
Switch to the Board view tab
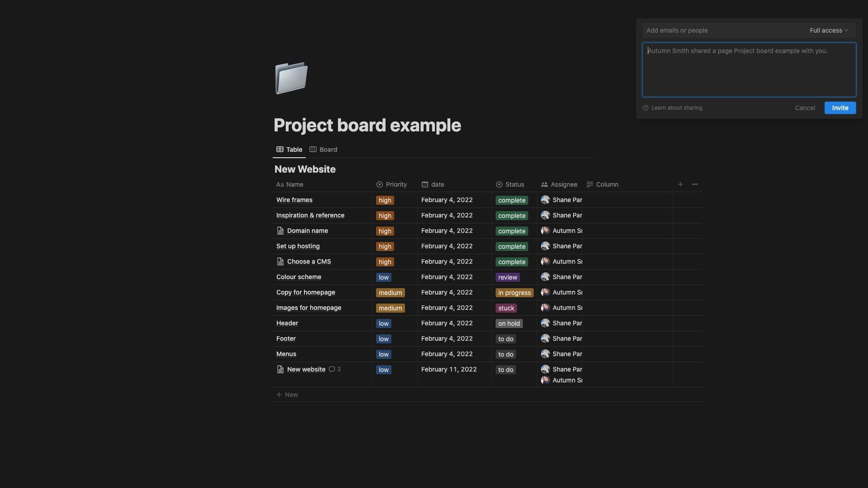[x=323, y=150]
